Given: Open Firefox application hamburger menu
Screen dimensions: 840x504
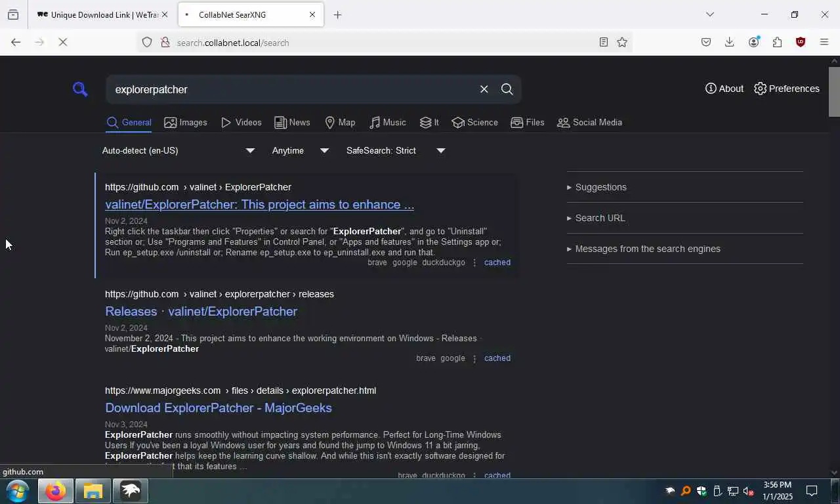Looking at the screenshot, I should pyautogui.click(x=824, y=43).
